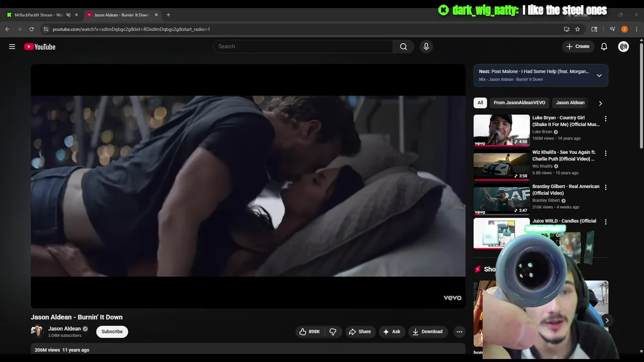The width and height of the screenshot is (644, 362).
Task: Show more filter chips arrow
Action: (600, 103)
